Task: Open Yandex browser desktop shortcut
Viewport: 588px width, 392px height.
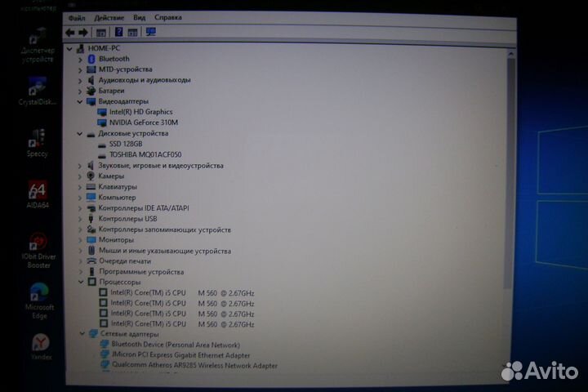Action: pos(41,347)
